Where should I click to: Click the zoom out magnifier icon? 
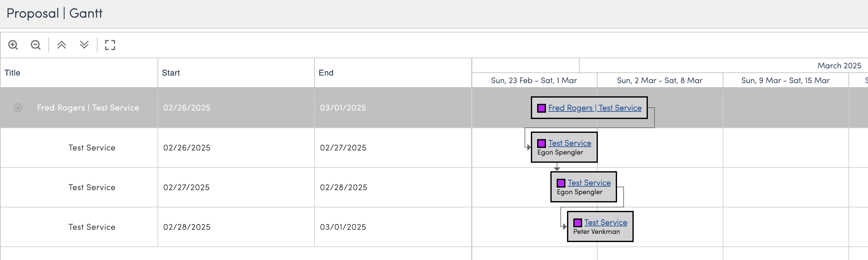click(35, 45)
